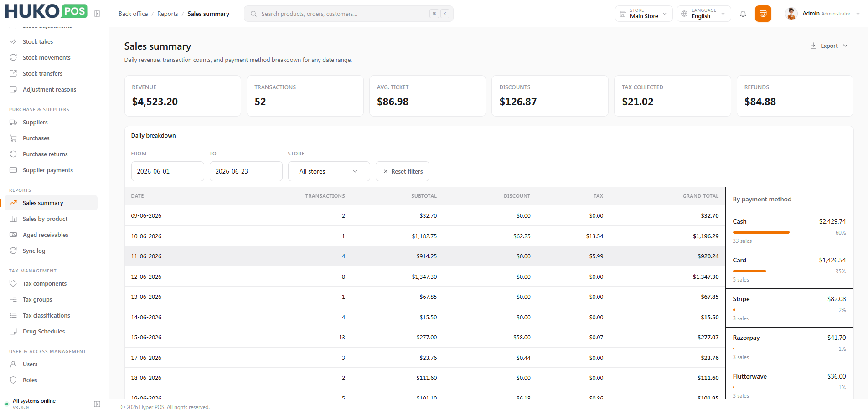Click the Grand Total column header
Image resolution: width=868 pixels, height=415 pixels.
pyautogui.click(x=700, y=196)
